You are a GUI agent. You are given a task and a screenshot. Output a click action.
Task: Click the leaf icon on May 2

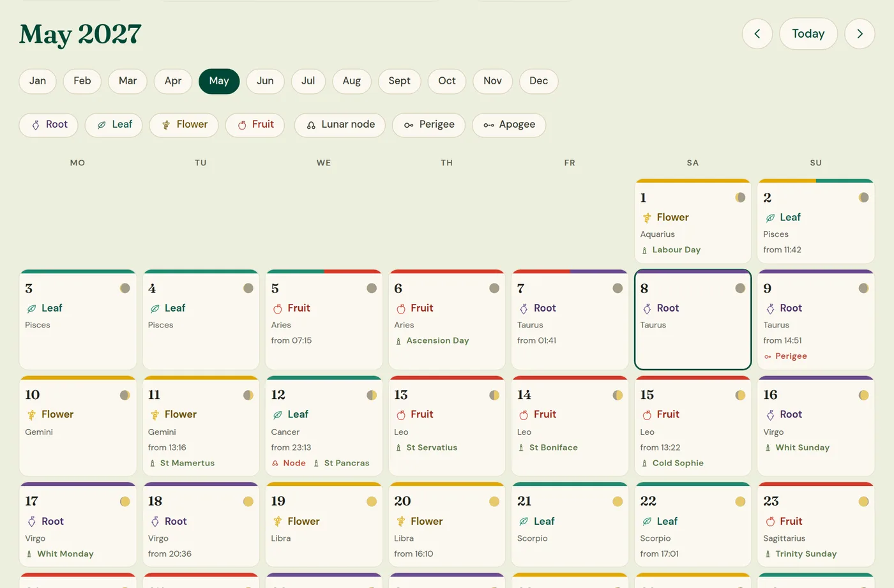tap(770, 218)
